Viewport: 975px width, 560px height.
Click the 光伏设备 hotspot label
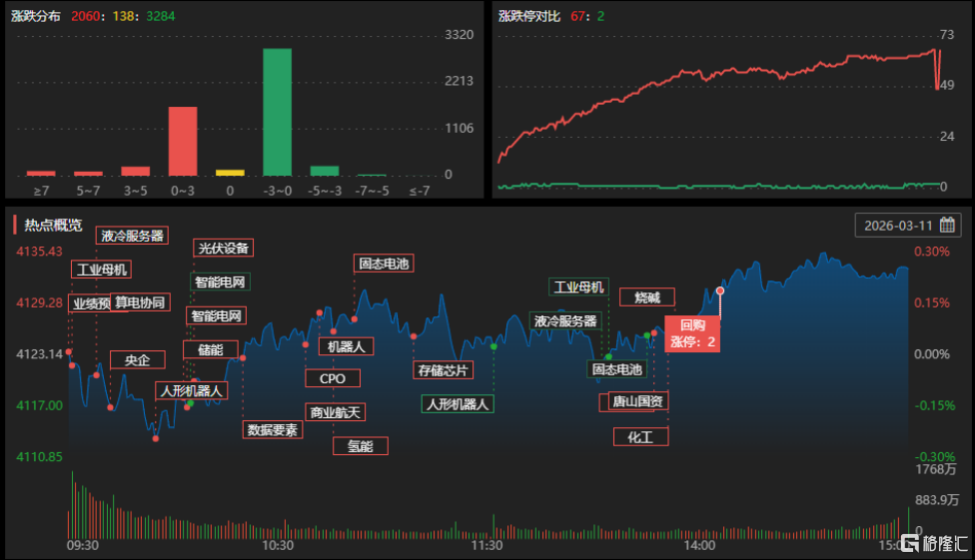(224, 248)
